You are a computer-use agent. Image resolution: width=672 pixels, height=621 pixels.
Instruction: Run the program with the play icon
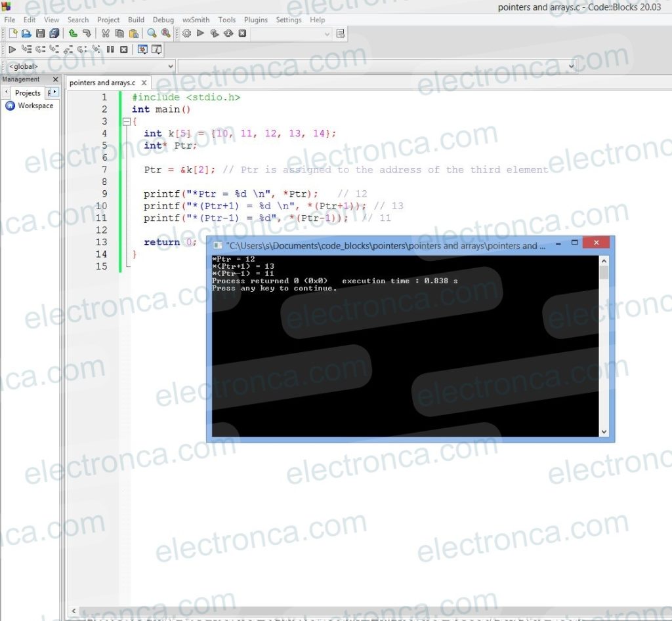click(200, 33)
